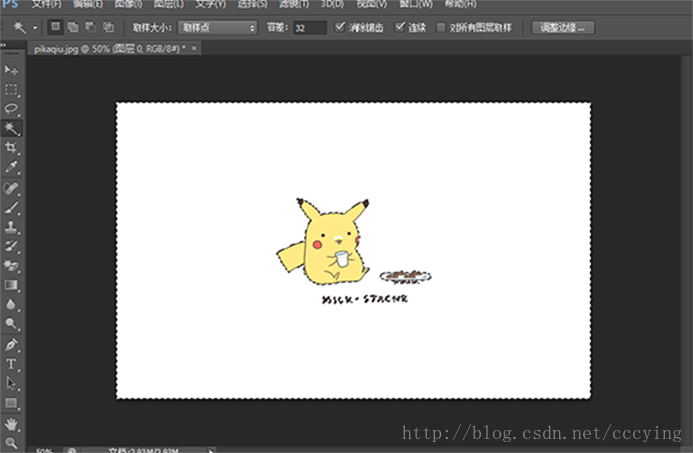Select the Magic Wand tool in toolbox

click(x=11, y=128)
